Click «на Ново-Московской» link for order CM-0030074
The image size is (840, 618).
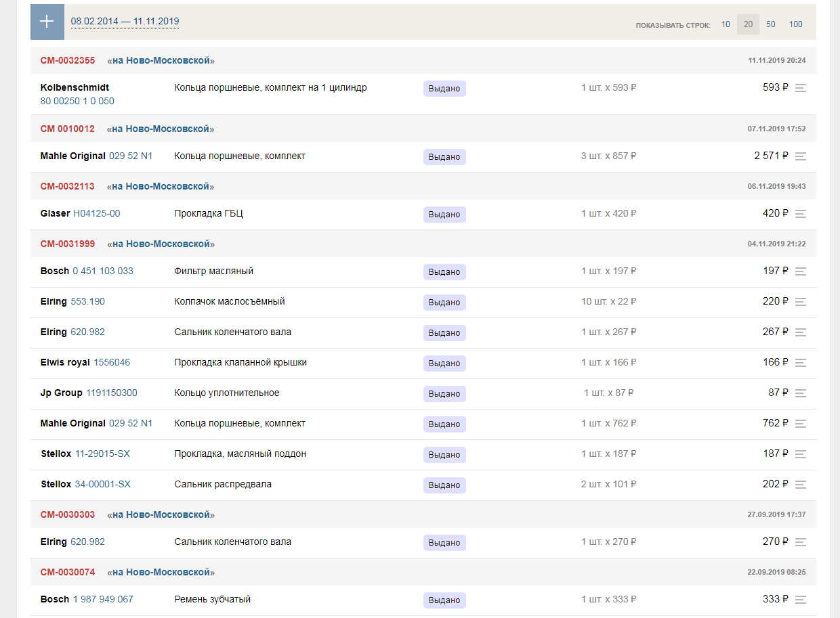pos(161,572)
